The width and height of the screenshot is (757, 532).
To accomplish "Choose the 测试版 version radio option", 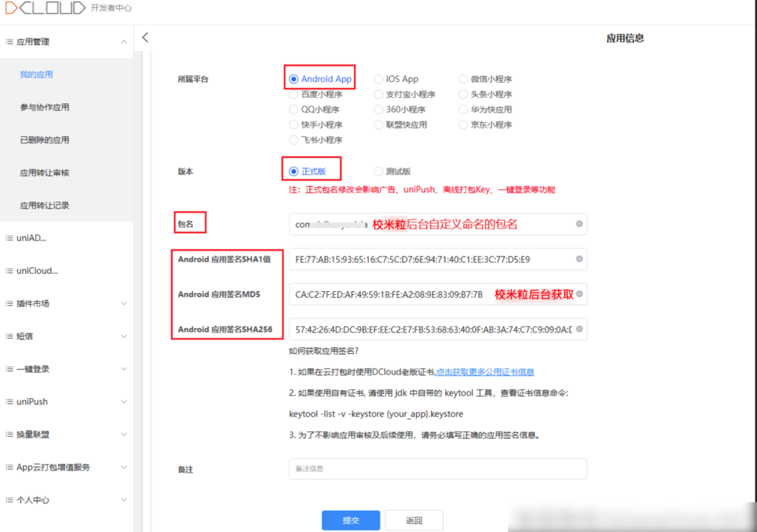I will click(x=378, y=171).
